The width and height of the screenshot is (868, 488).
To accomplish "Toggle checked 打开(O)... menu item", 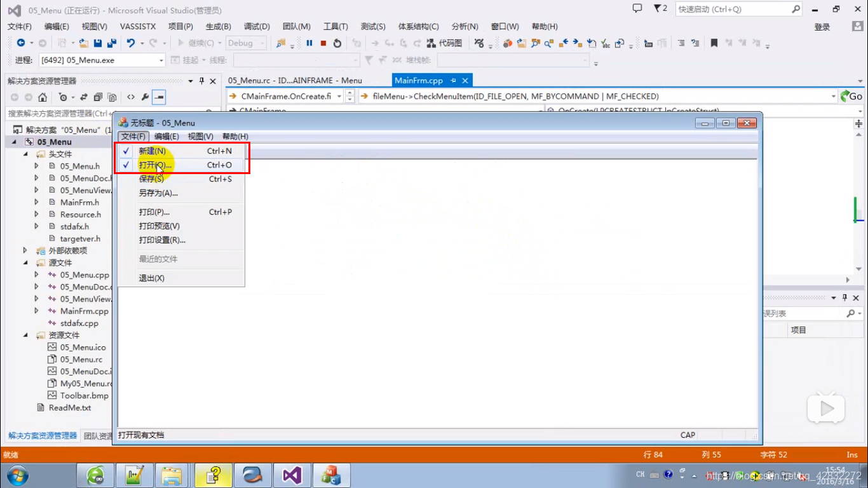I will (181, 165).
